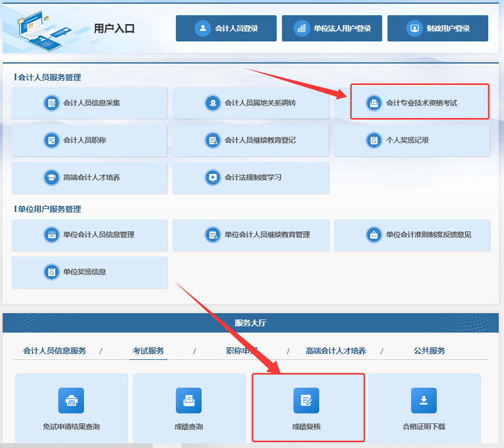
Task: Click the 会计人员信息采集 icon
Action: pos(51,103)
